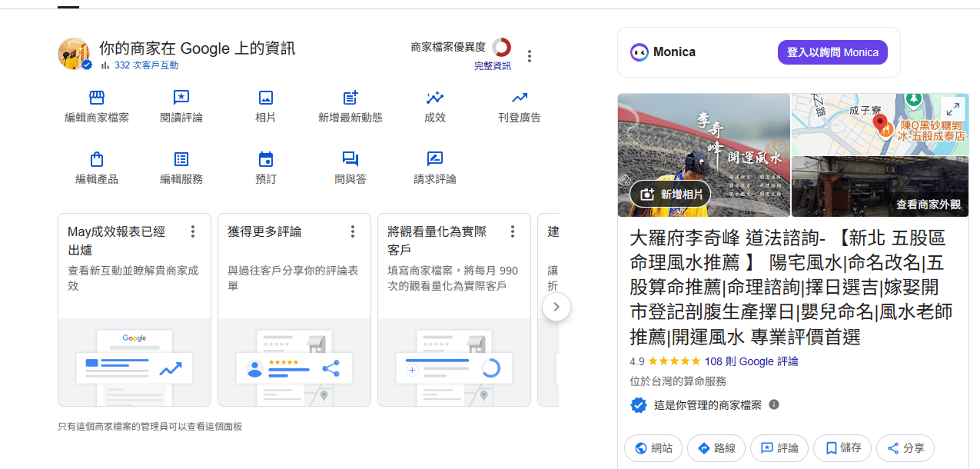Open the 將觀看量化為實際客戶 card
980x469 pixels.
(x=454, y=310)
